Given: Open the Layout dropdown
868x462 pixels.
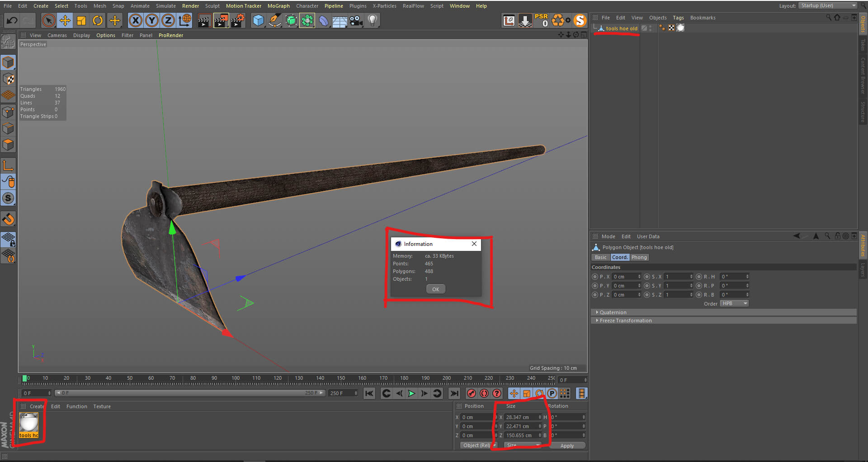Looking at the screenshot, I should point(828,5).
